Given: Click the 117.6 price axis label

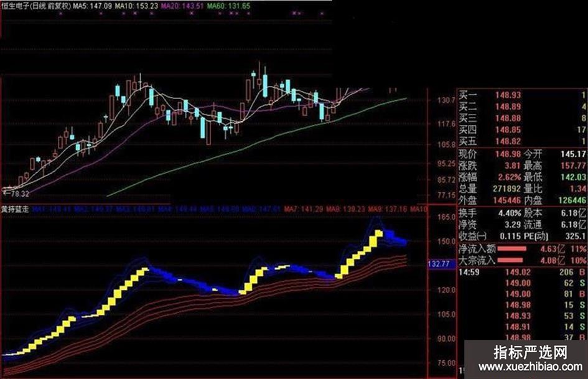Looking at the screenshot, I should point(446,124).
